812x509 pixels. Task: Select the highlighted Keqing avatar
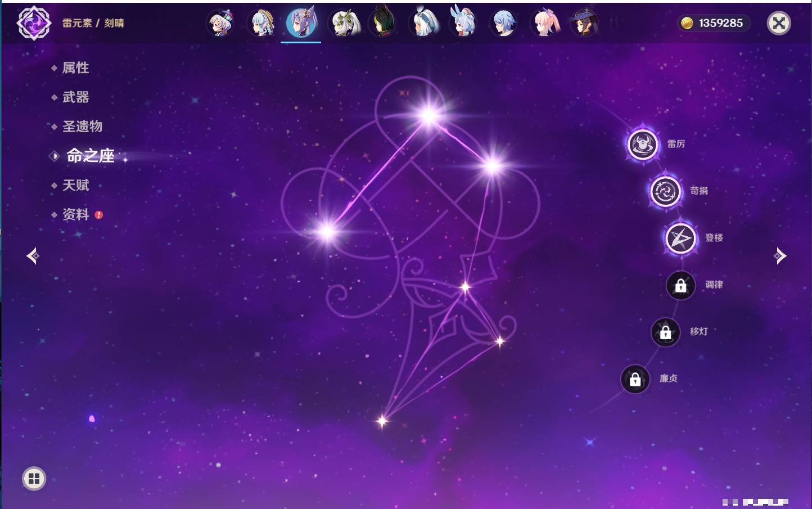301,22
